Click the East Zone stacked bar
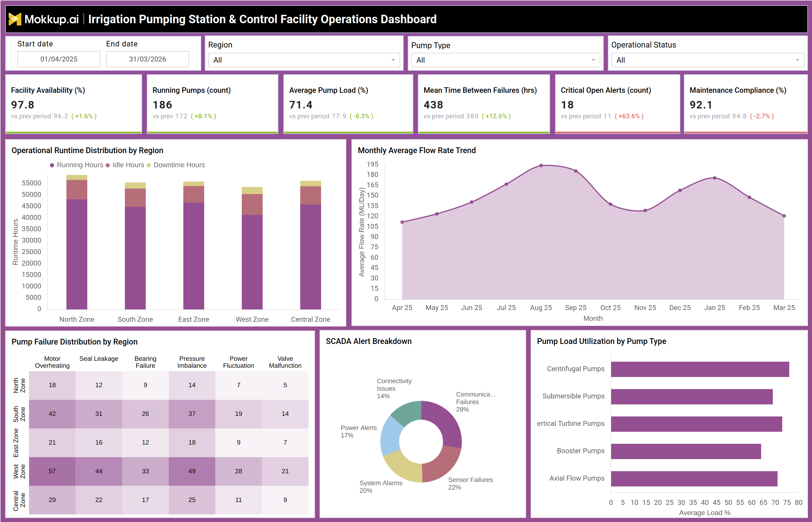The image size is (812, 522). pos(194,245)
